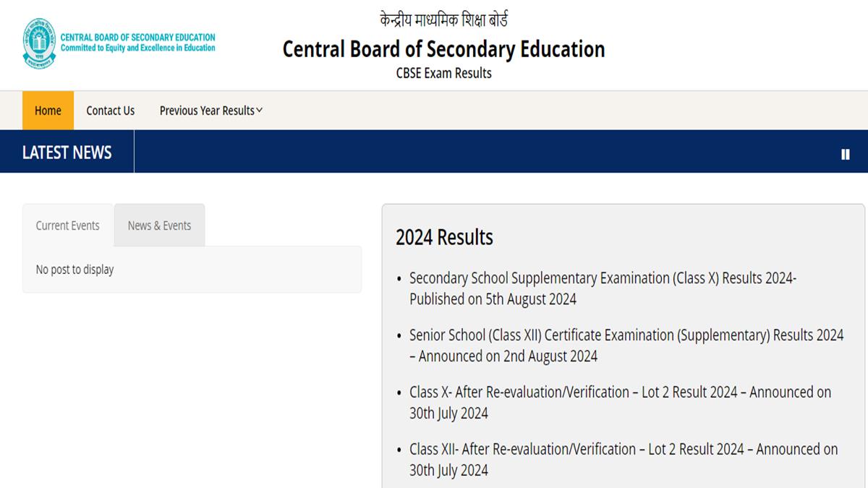Select the Current Events tab
Image resolution: width=868 pixels, height=488 pixels.
pyautogui.click(x=67, y=225)
